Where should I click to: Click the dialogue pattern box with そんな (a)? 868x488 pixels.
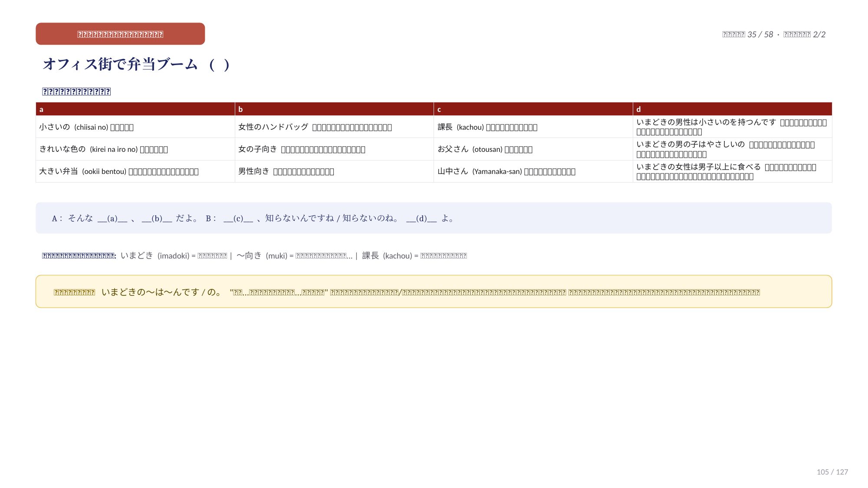click(x=434, y=218)
